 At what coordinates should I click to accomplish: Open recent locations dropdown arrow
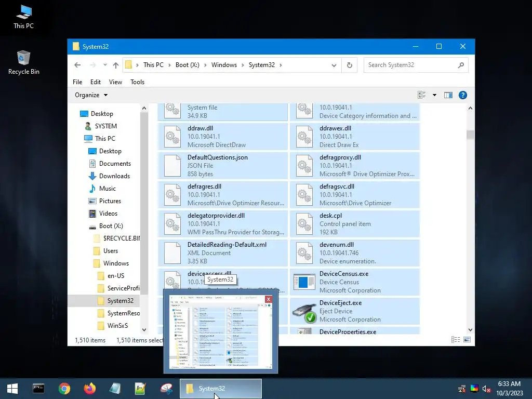point(105,65)
